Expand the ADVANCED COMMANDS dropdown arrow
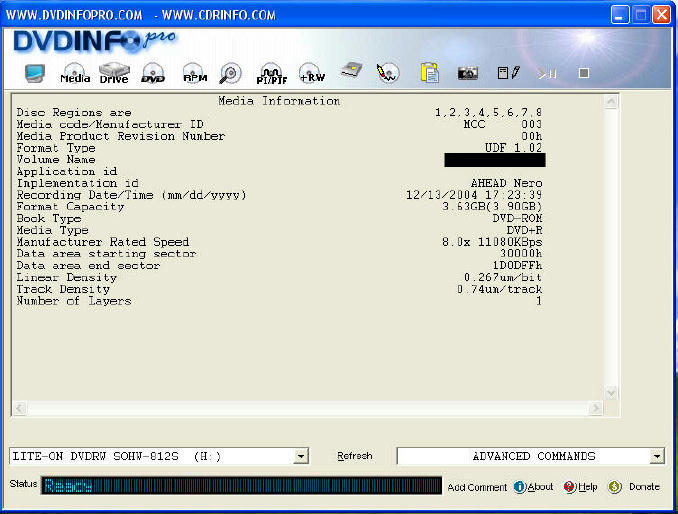Screen dimensions: 678x514 (657, 456)
